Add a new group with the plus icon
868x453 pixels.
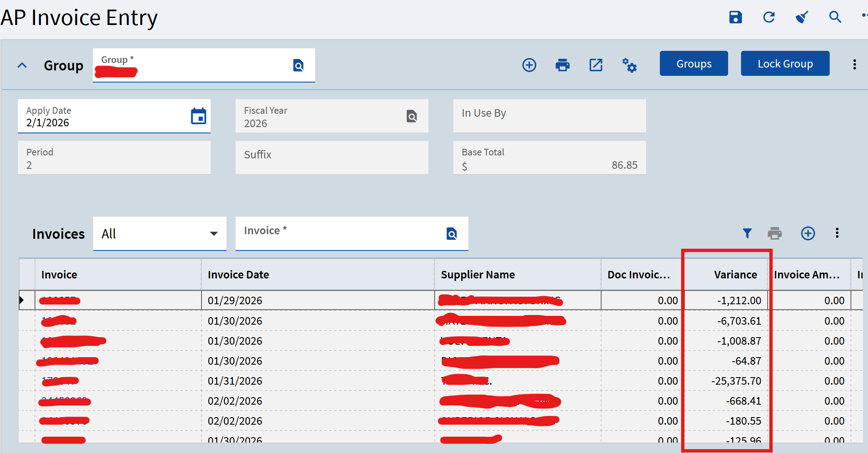(x=529, y=65)
